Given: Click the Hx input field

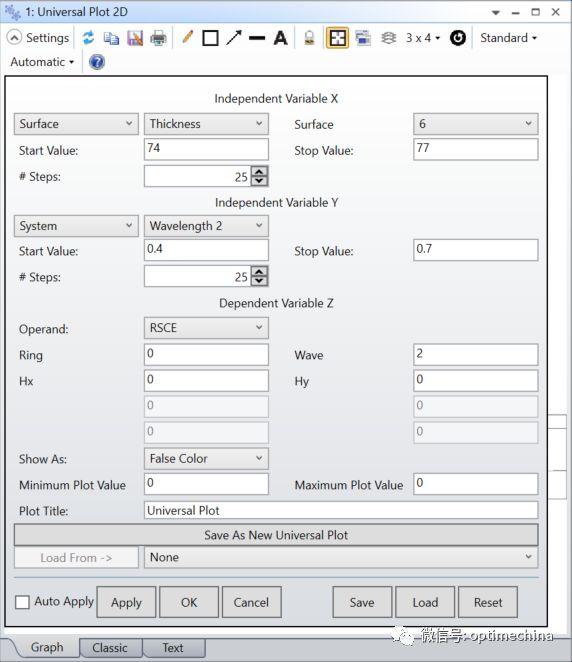Looking at the screenshot, I should (x=206, y=380).
